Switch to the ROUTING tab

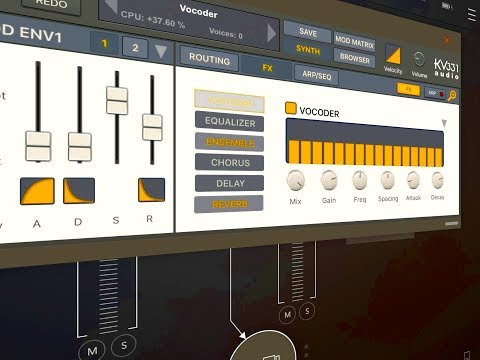tap(209, 59)
